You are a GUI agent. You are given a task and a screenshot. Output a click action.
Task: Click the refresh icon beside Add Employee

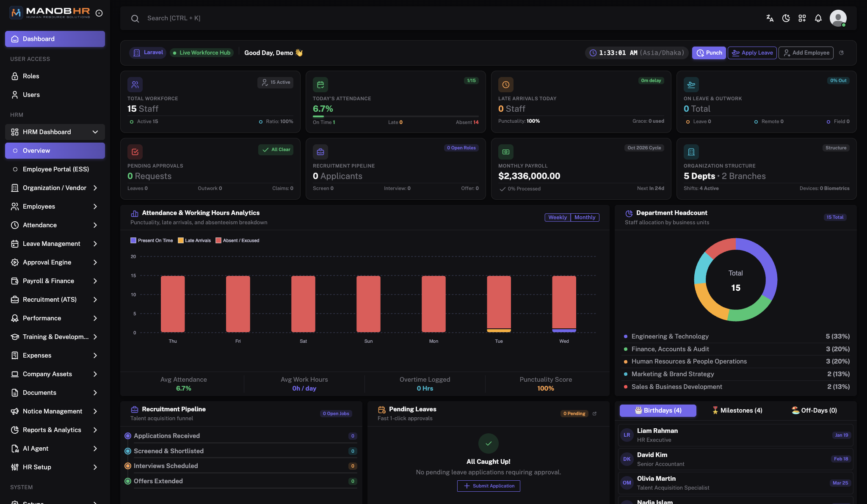842,53
